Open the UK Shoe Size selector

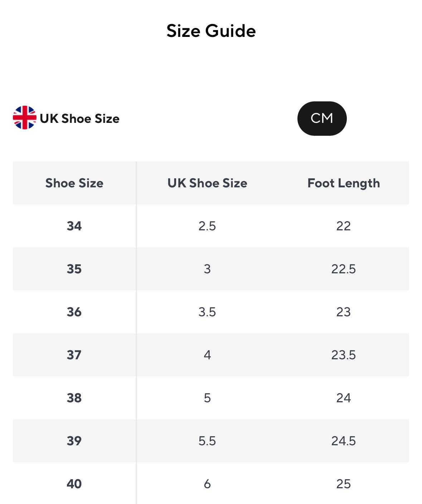79,119
